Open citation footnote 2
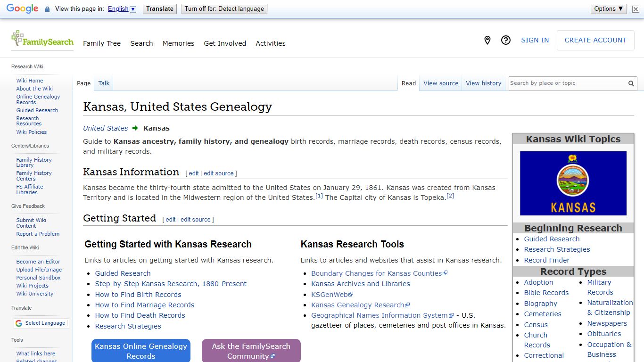This screenshot has width=644, height=362. [450, 196]
